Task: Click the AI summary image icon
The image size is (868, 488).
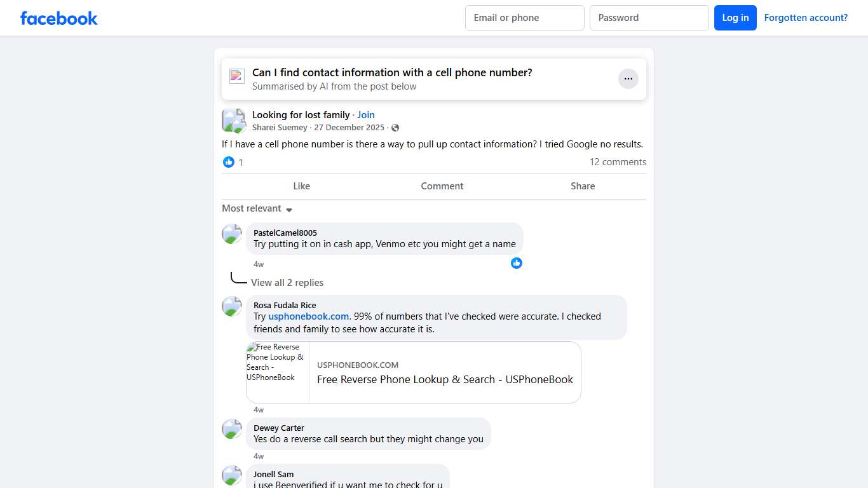Action: coord(237,76)
